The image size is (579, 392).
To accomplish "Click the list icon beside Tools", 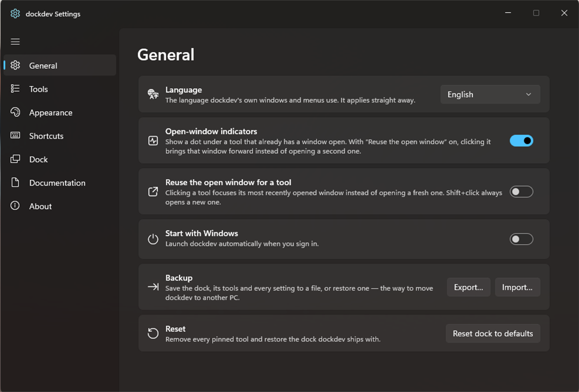I will (15, 89).
